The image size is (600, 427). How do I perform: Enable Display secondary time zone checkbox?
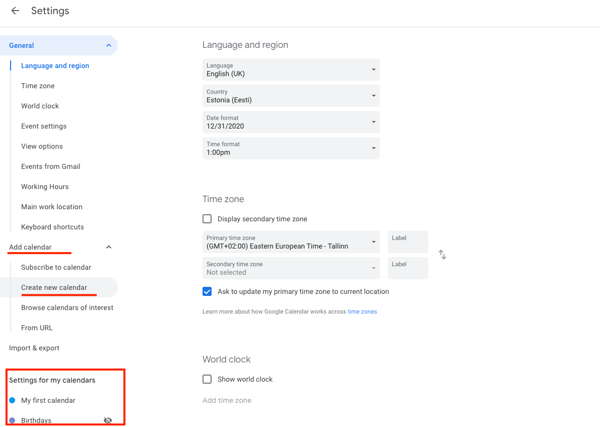tap(207, 219)
